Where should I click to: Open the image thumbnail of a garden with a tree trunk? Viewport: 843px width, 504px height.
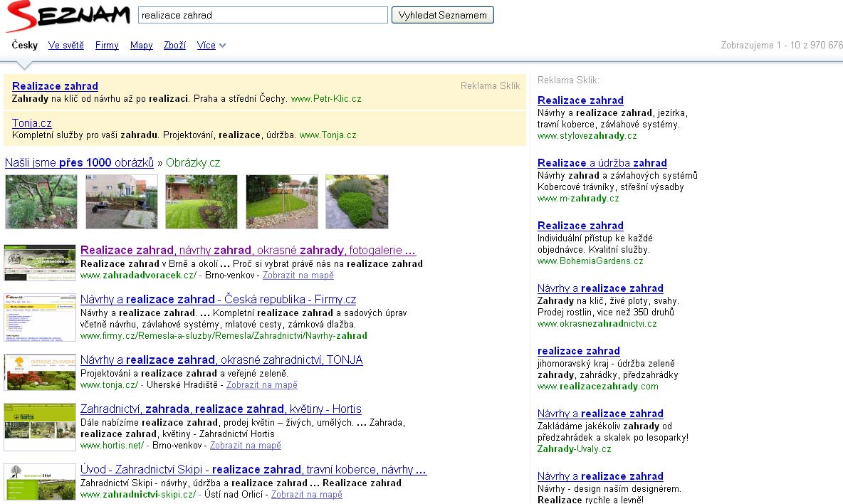41,201
